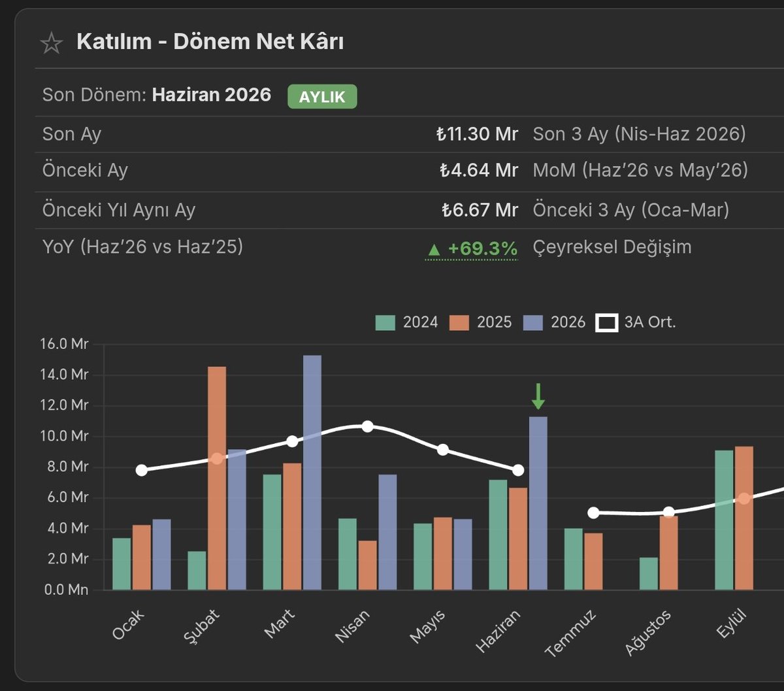784x691 pixels.
Task: Toggle 2025 series in chart legend
Action: click(480, 322)
